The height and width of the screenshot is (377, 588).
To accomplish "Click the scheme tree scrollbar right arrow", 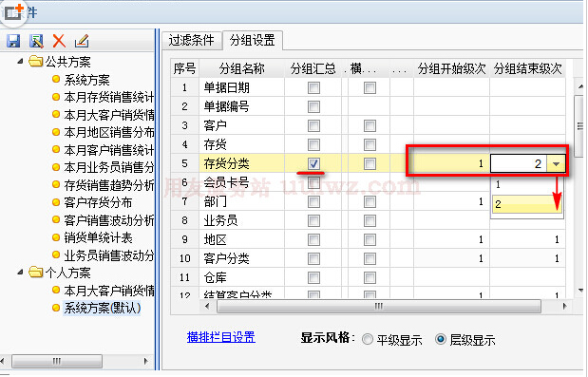I will point(146,361).
